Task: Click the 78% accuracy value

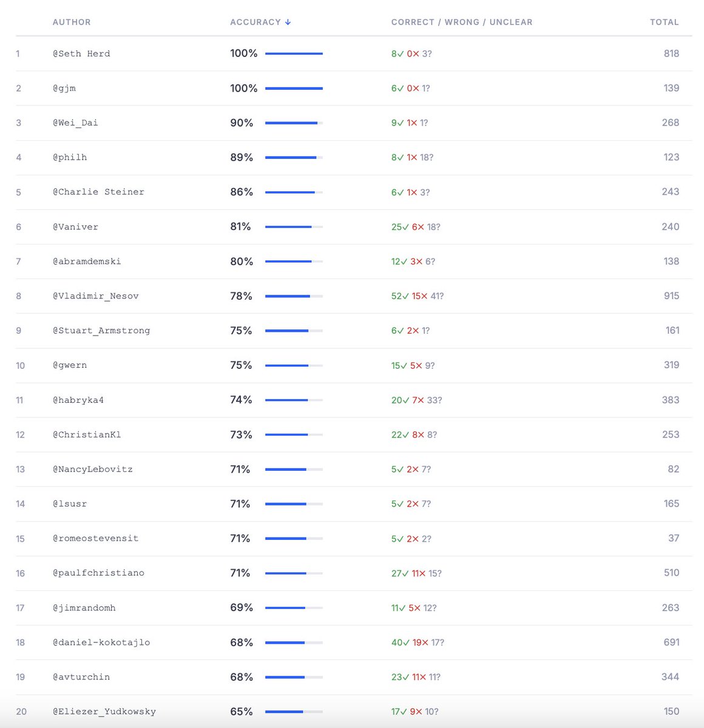Action: [241, 296]
